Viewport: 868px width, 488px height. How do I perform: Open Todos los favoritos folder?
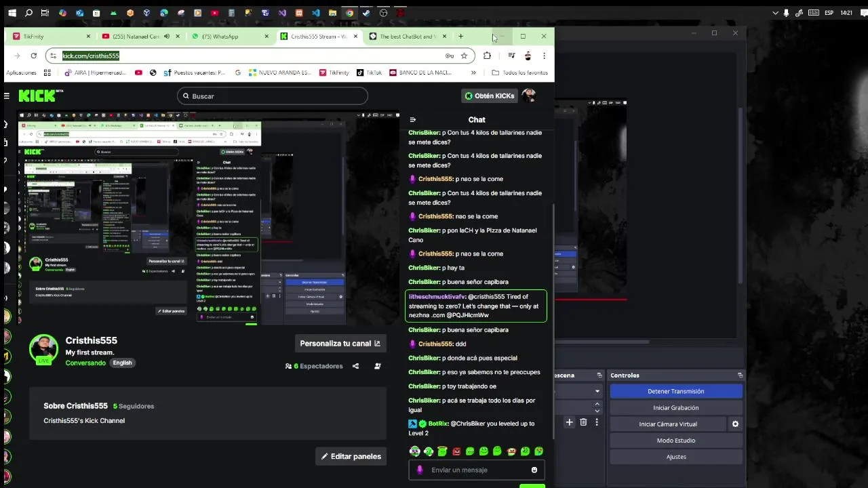[x=520, y=73]
